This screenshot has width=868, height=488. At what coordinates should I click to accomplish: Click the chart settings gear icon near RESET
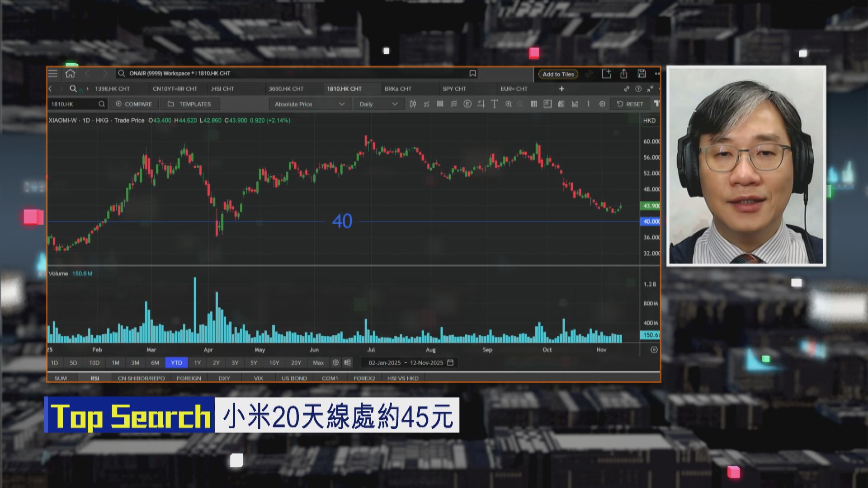(x=602, y=104)
